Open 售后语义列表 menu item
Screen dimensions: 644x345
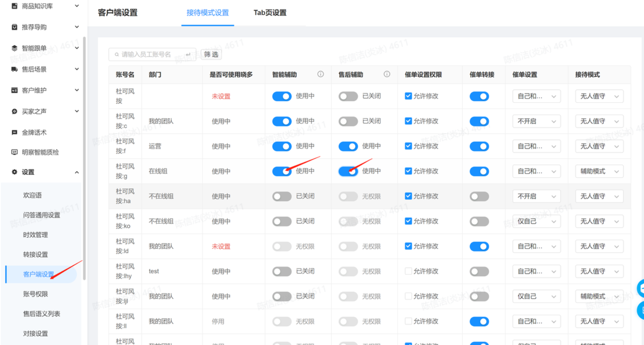tap(41, 314)
